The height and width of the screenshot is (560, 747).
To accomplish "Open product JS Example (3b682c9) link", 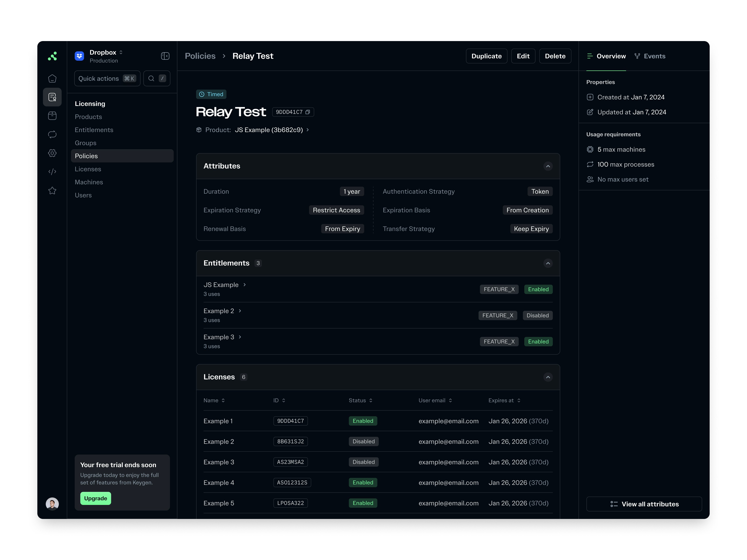I will click(272, 130).
